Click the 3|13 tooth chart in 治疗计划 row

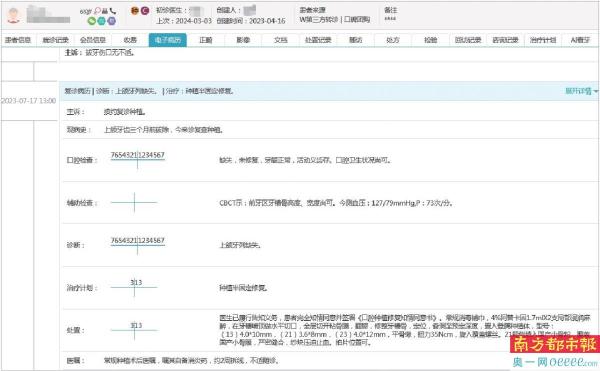[134, 287]
